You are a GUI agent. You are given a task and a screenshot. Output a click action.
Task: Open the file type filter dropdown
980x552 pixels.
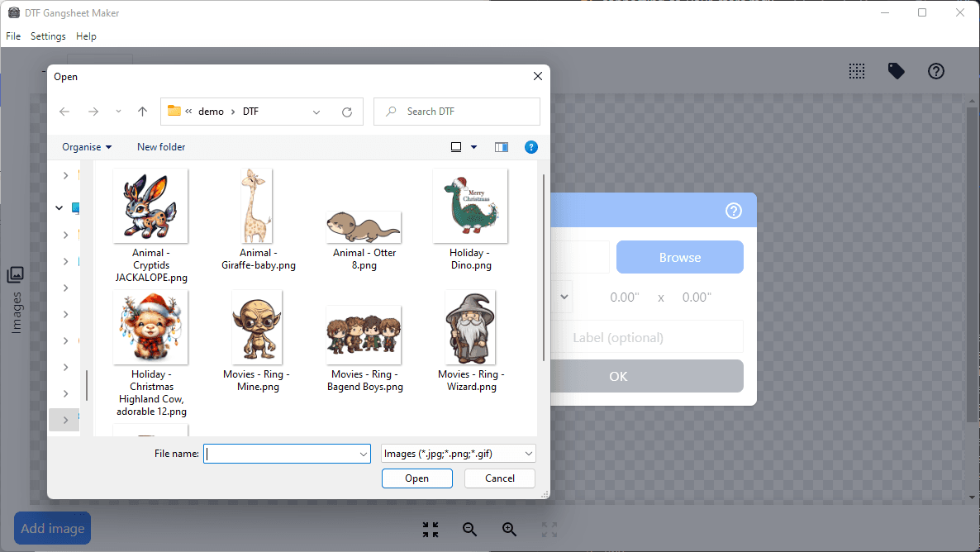pos(459,454)
